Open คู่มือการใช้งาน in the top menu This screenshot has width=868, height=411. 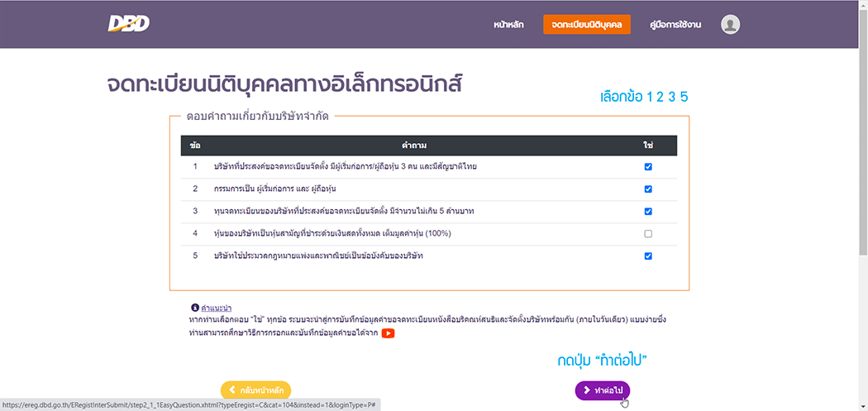point(675,25)
